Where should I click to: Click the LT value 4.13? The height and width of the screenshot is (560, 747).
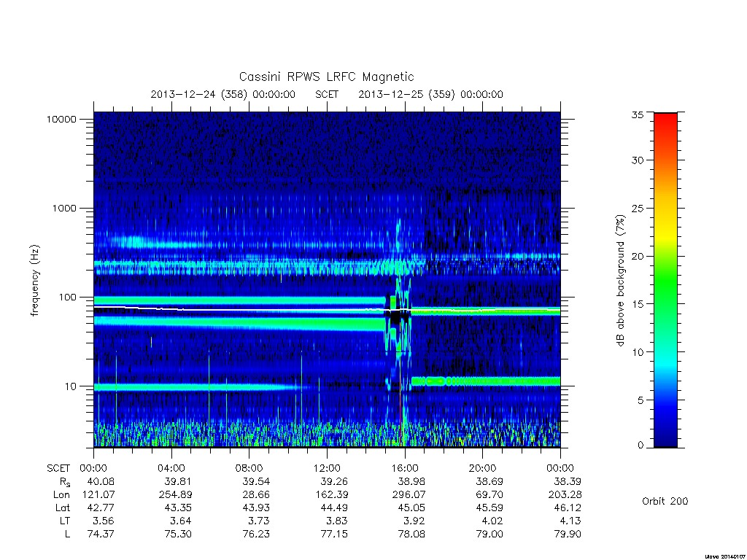coord(570,521)
